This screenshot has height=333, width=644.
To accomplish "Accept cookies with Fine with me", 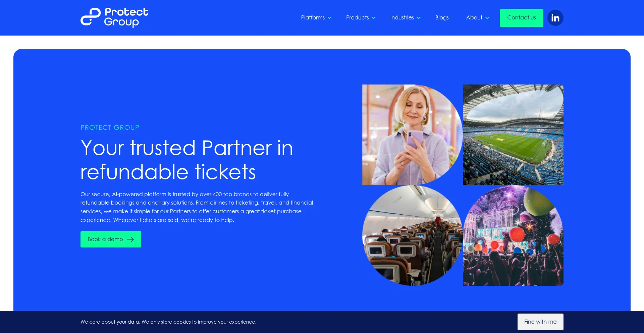I will click(540, 322).
